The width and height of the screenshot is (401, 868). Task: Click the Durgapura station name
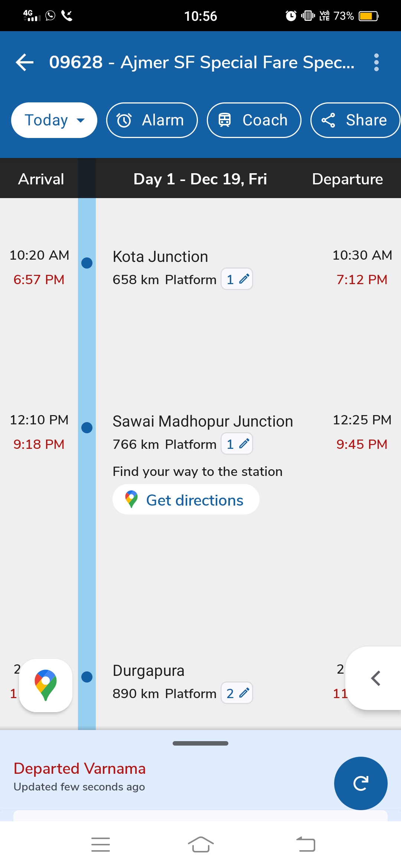149,671
